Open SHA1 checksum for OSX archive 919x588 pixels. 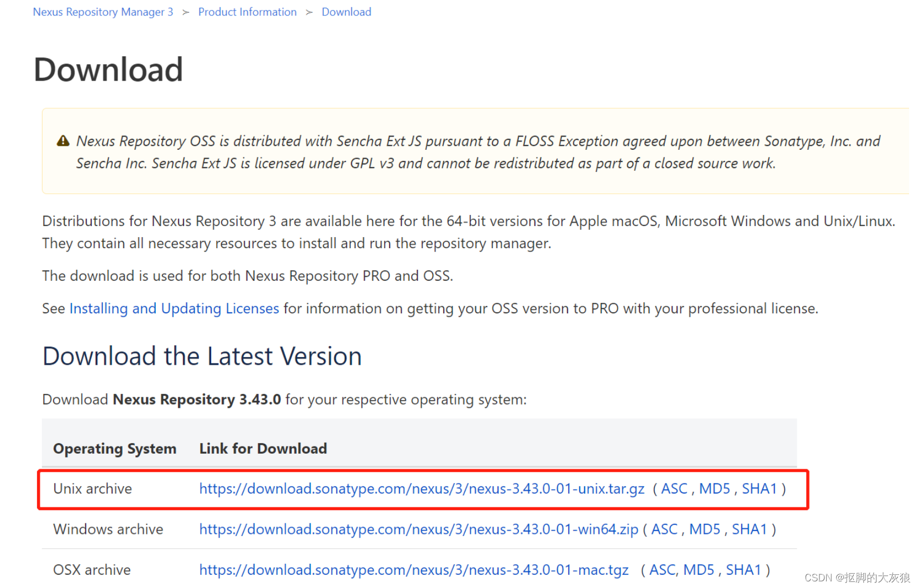(743, 570)
